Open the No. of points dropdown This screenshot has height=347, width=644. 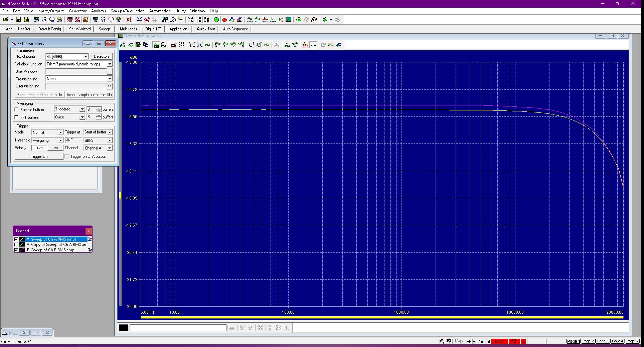[x=86, y=57]
